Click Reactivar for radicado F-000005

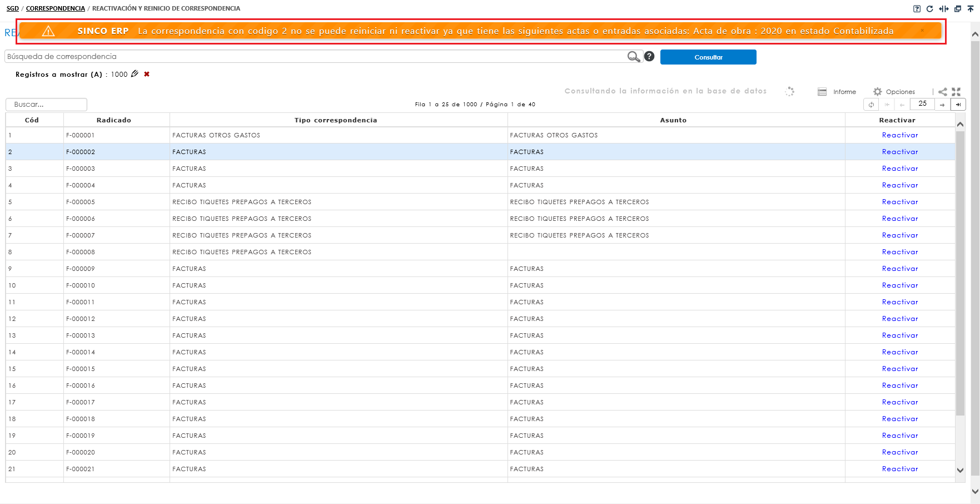(900, 202)
